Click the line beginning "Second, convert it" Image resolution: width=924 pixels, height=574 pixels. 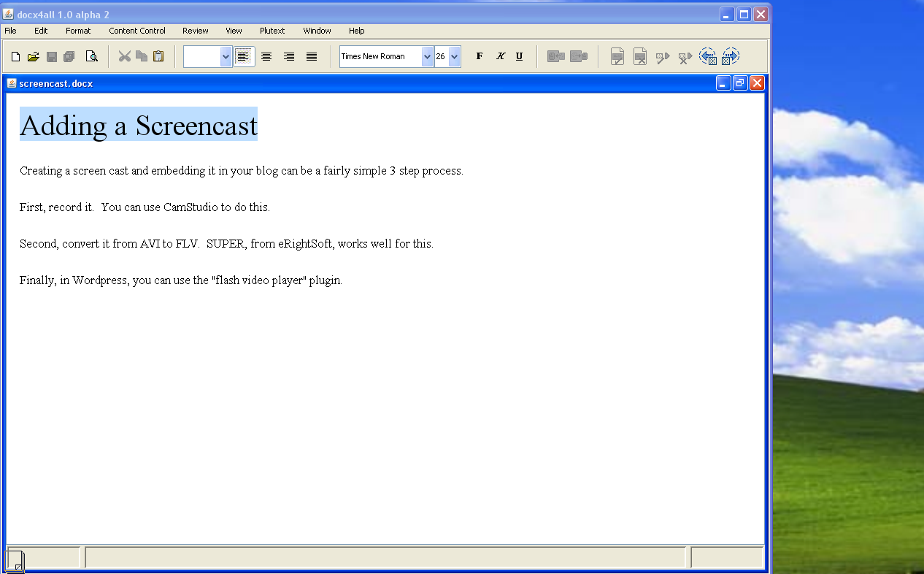(x=226, y=244)
